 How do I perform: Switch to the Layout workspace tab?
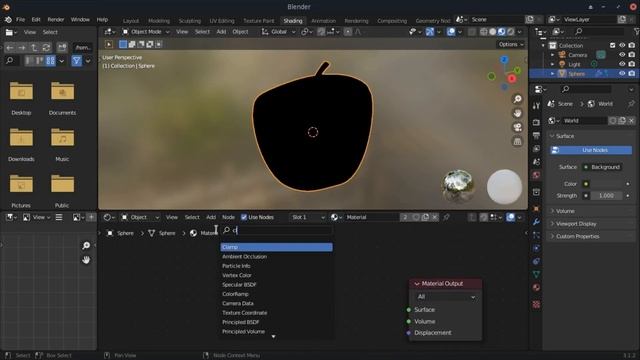(x=131, y=20)
